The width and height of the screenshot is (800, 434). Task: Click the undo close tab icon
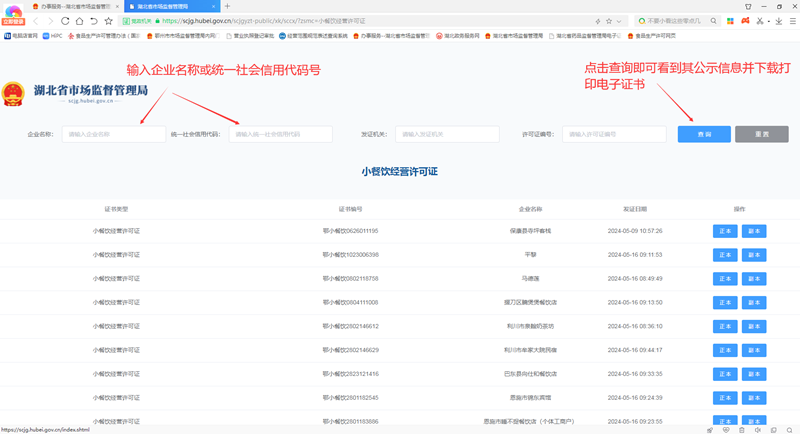tap(94, 20)
